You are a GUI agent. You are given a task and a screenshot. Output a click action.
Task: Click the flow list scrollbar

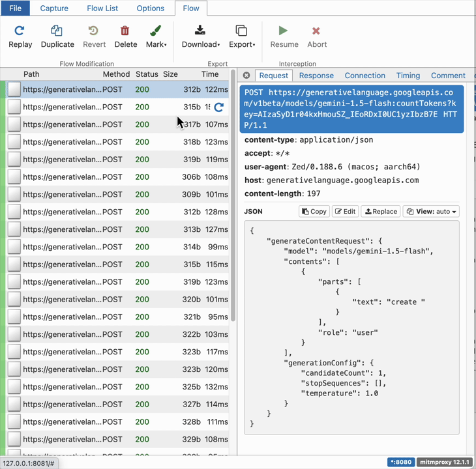[233, 195]
